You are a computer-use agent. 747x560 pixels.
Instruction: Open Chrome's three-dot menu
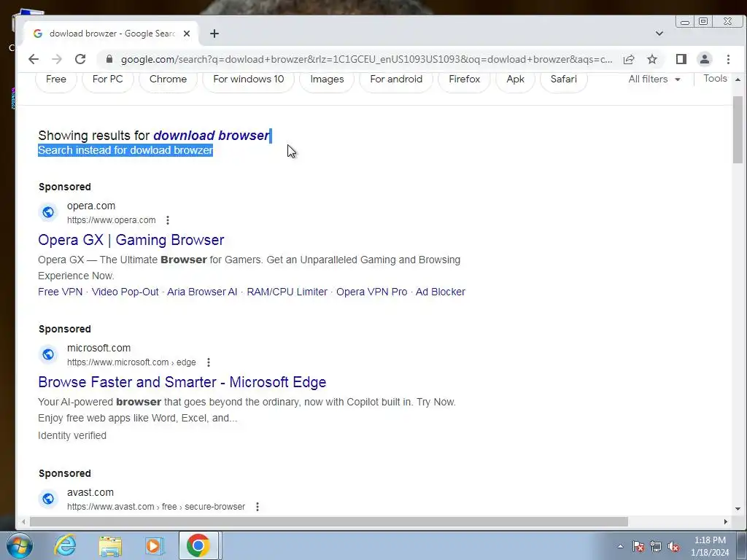(728, 59)
